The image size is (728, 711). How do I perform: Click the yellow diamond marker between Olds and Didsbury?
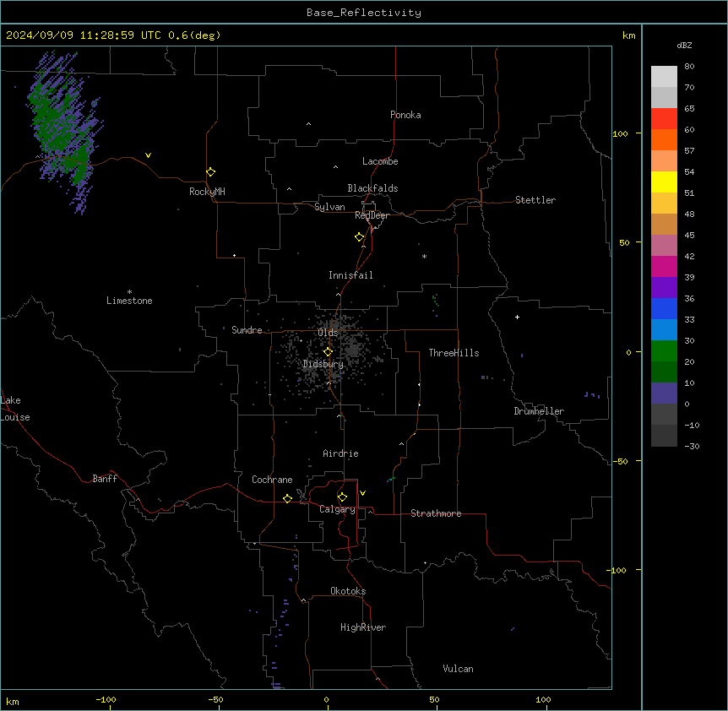[x=328, y=351]
